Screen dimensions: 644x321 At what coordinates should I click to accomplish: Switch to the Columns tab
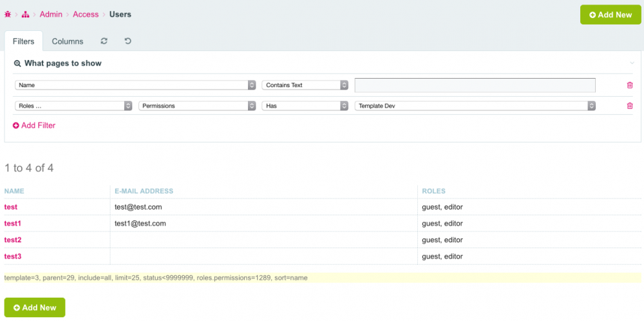tap(68, 41)
